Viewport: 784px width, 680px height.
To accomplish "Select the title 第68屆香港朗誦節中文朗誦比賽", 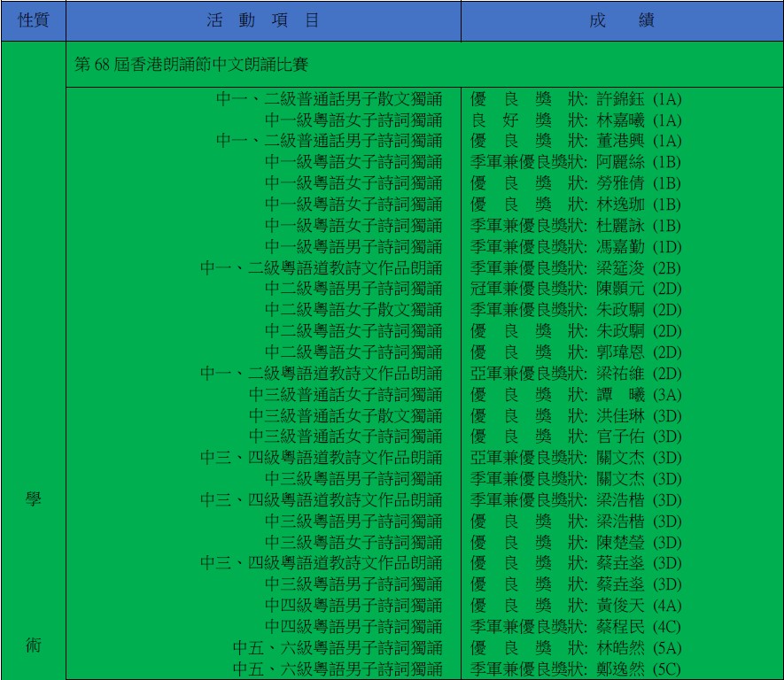I will click(x=191, y=64).
